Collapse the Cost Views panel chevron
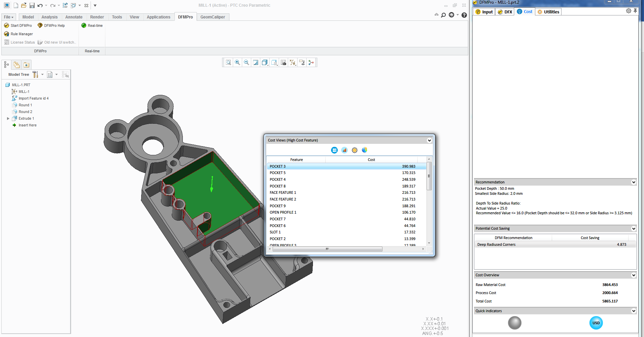 tap(429, 141)
